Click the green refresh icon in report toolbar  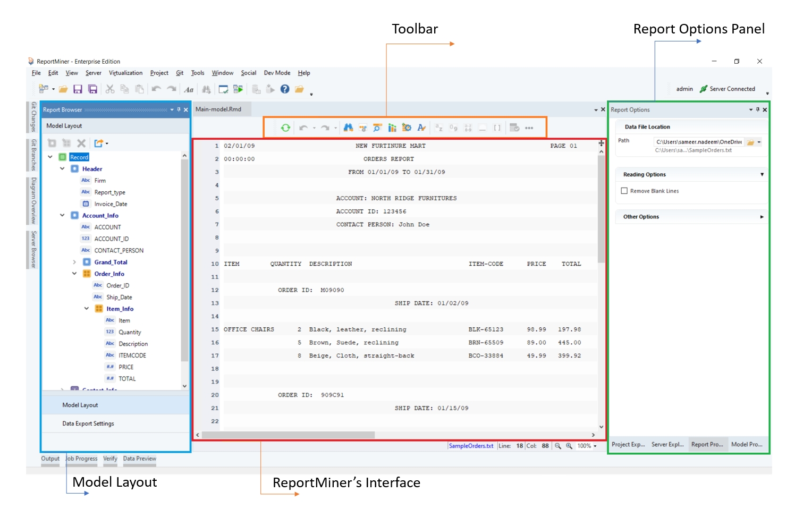pyautogui.click(x=285, y=128)
